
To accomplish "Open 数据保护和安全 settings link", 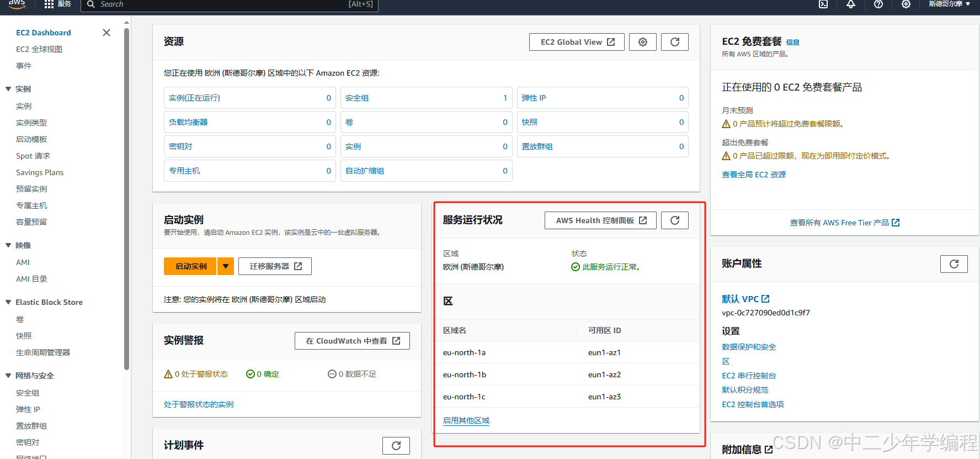I will (749, 347).
